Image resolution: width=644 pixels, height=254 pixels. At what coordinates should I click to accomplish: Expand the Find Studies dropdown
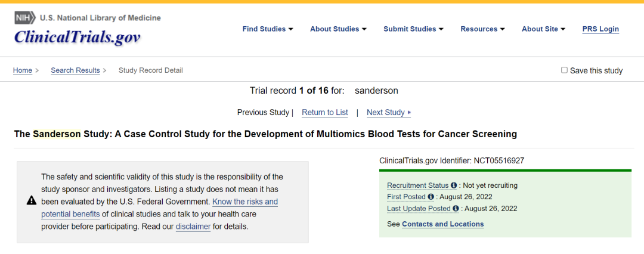click(x=268, y=29)
